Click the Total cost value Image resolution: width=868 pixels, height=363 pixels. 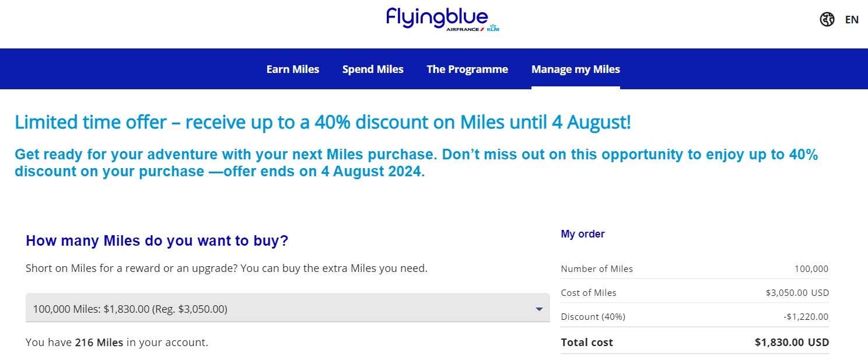point(791,343)
